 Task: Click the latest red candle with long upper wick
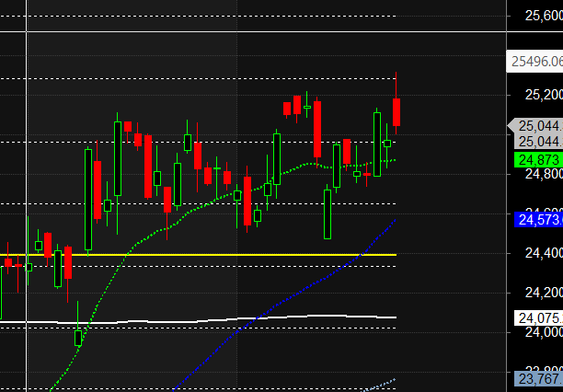click(396, 111)
